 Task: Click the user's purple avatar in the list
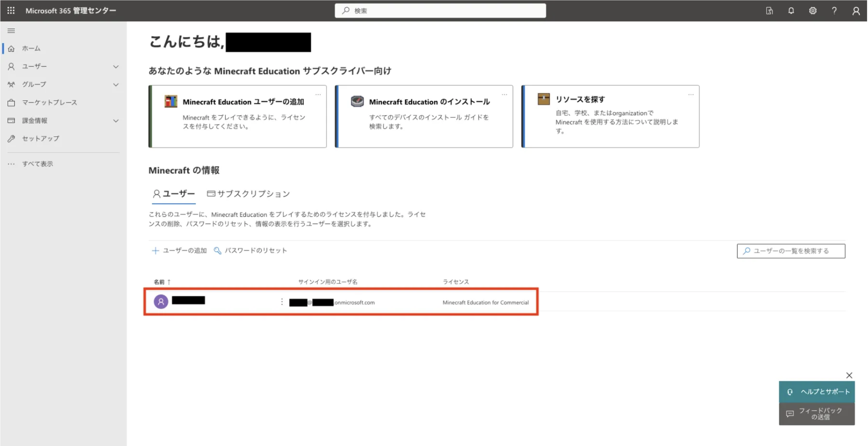pos(161,301)
